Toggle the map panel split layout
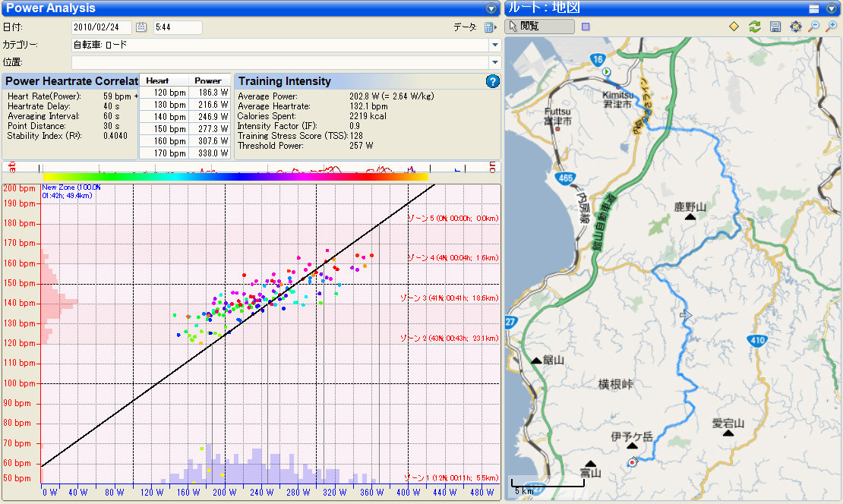 click(x=813, y=8)
